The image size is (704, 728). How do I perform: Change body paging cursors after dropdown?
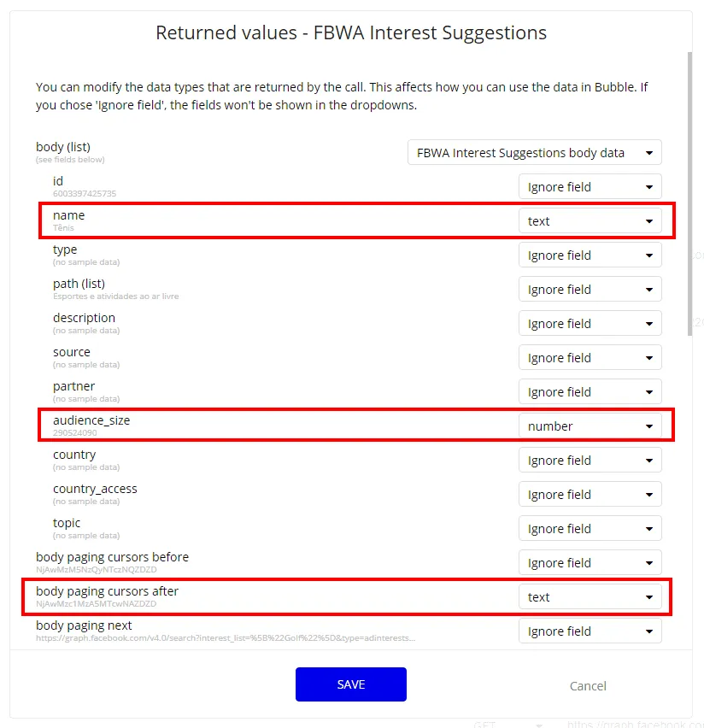[x=590, y=597]
